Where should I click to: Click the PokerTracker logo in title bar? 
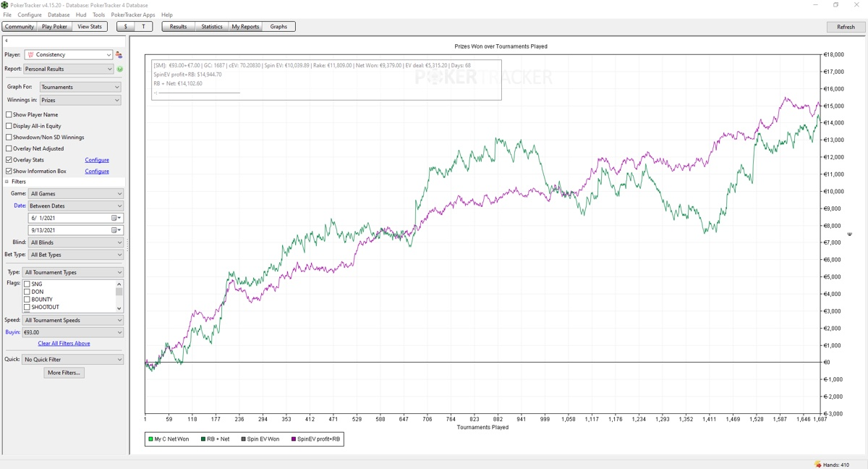(x=5, y=5)
